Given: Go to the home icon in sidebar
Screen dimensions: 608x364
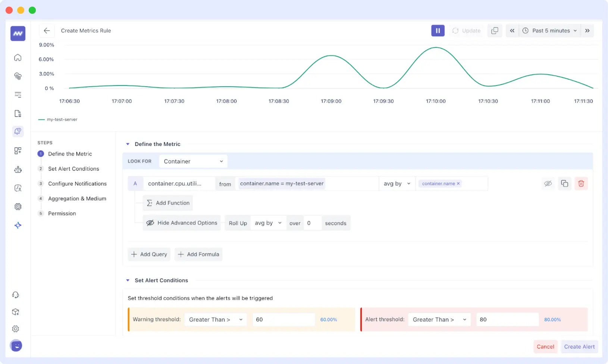Looking at the screenshot, I should (18, 57).
